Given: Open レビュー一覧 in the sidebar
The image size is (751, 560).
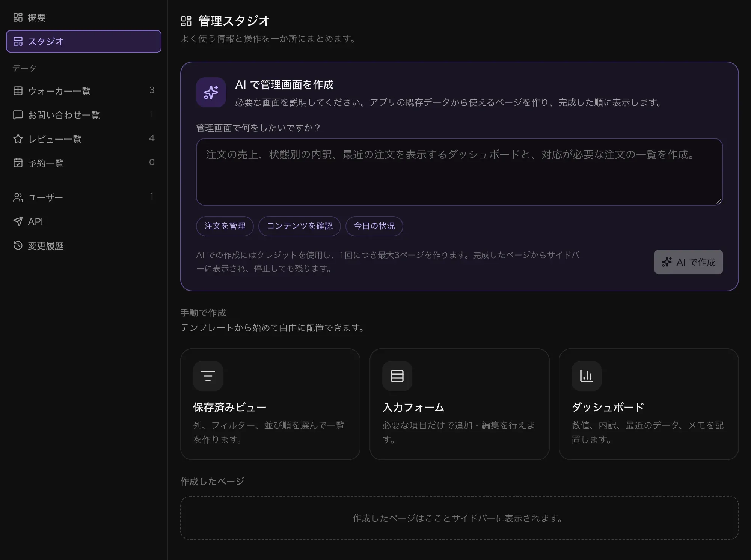Looking at the screenshot, I should (84, 139).
